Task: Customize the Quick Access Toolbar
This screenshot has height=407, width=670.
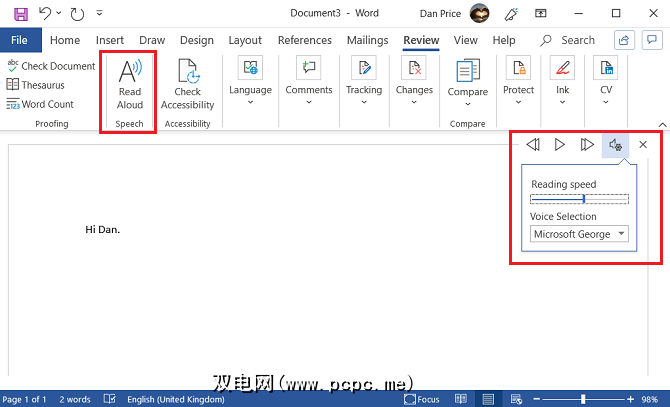Action: [x=99, y=13]
